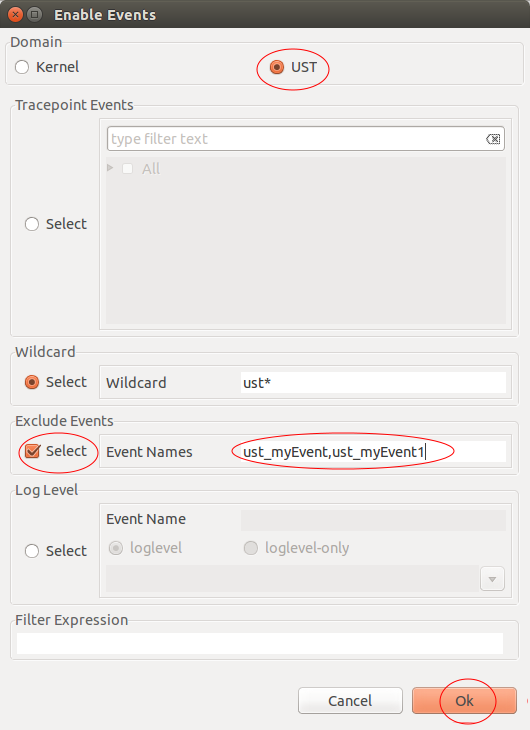The image size is (530, 730).
Task: Select the UST domain radio button
Action: [x=277, y=67]
